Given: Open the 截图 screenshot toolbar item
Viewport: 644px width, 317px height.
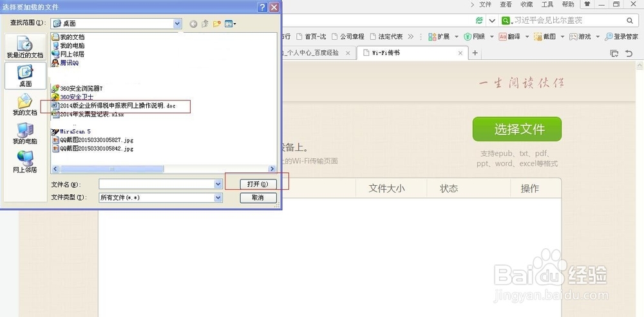Looking at the screenshot, I should coord(545,37).
